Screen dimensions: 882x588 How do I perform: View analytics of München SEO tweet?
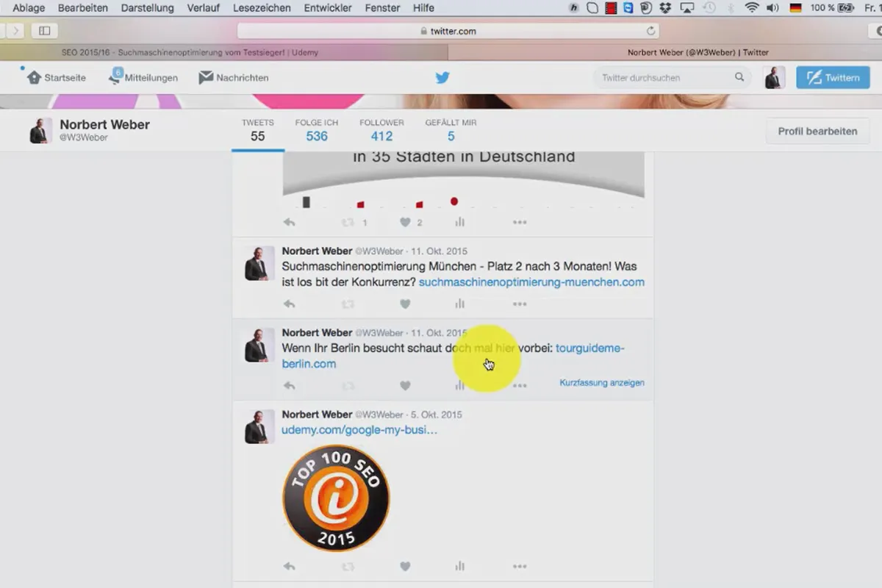460,304
